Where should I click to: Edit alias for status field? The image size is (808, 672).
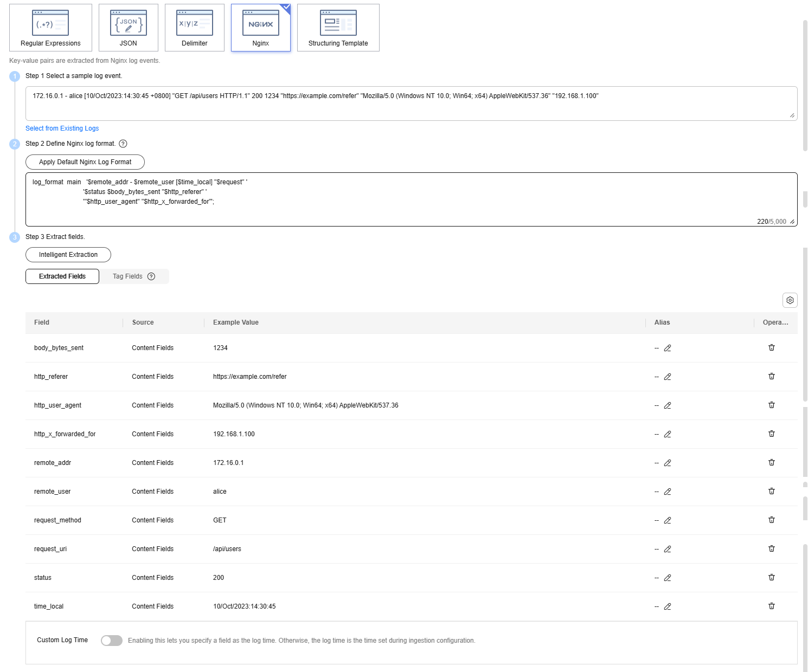[668, 578]
